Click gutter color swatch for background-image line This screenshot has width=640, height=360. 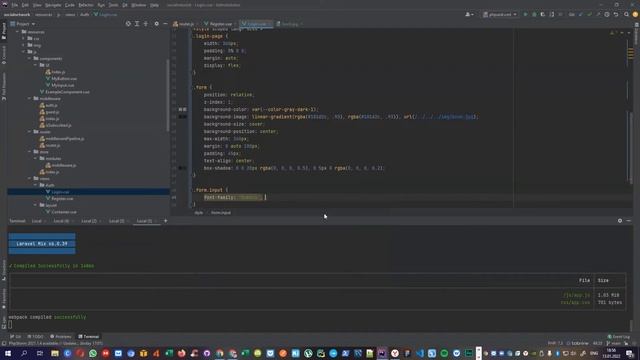(x=182, y=117)
